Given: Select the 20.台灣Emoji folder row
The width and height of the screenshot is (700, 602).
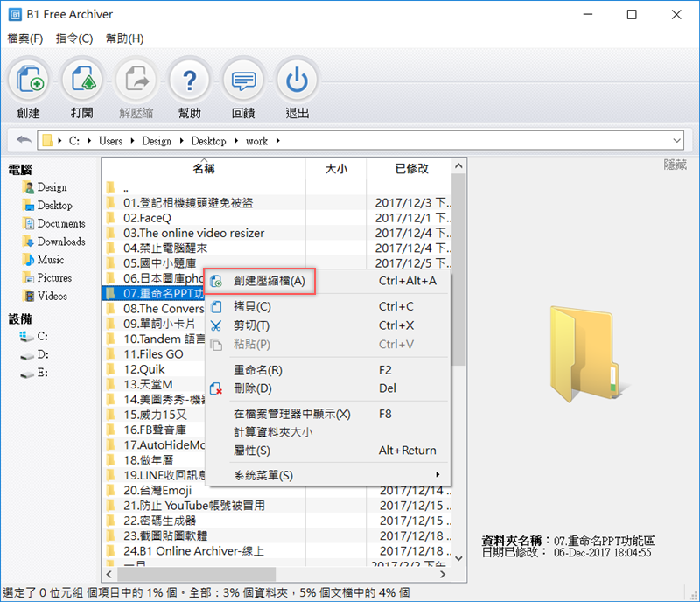Looking at the screenshot, I should (x=157, y=491).
